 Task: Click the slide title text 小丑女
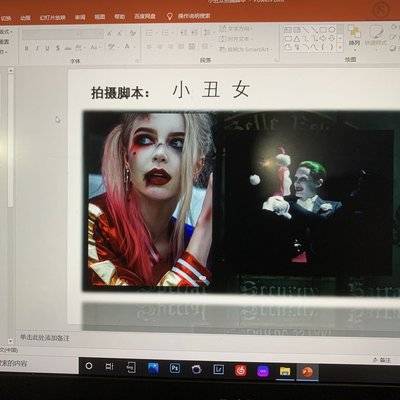point(211,90)
